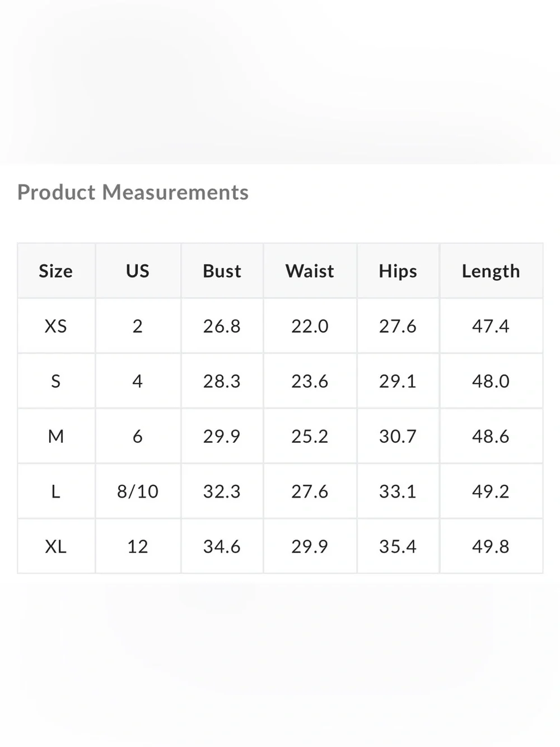Viewport: 560px width, 747px height.
Task: Click the Hips column header
Action: coord(398,271)
